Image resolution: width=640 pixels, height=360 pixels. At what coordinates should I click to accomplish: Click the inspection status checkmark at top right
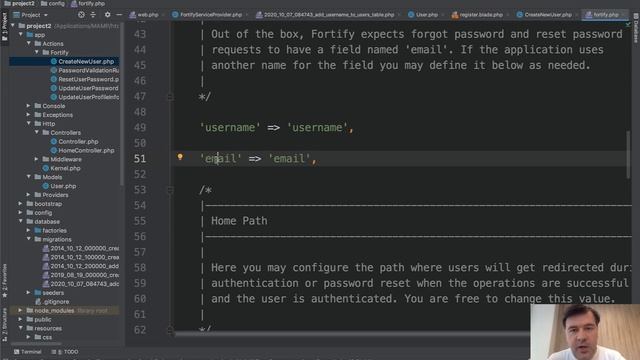tap(628, 25)
